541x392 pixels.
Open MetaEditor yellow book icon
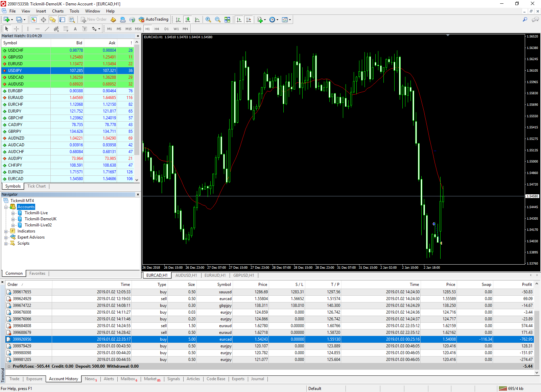113,20
